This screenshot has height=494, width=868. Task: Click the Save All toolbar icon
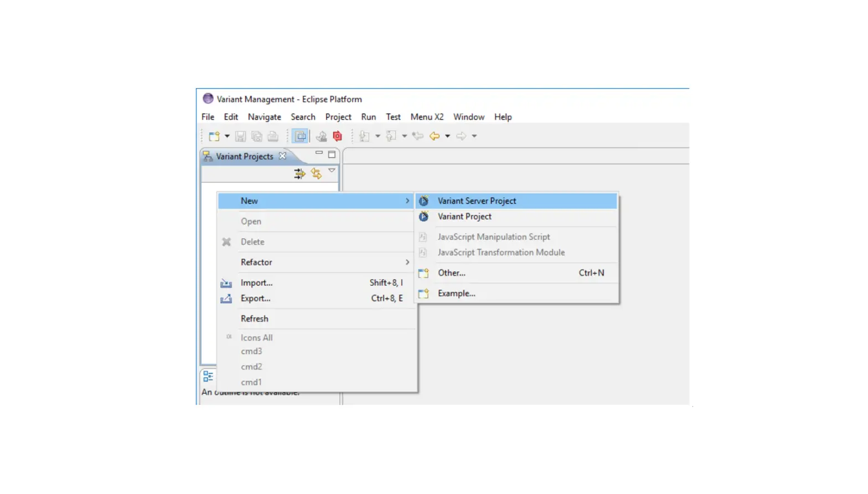[x=257, y=136]
